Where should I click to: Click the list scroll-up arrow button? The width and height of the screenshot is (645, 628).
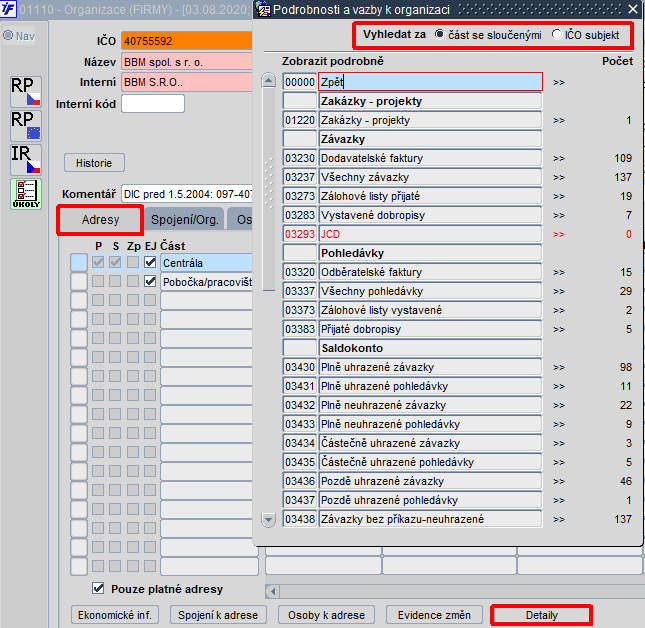click(x=269, y=80)
